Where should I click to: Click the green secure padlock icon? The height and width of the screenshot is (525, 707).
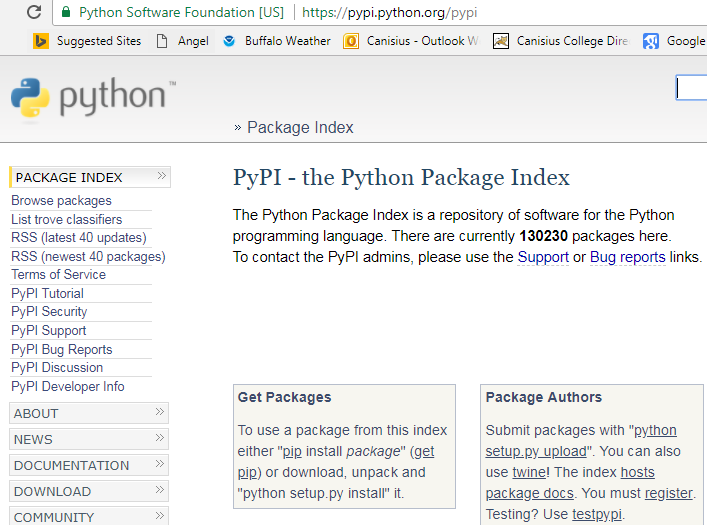(x=66, y=12)
